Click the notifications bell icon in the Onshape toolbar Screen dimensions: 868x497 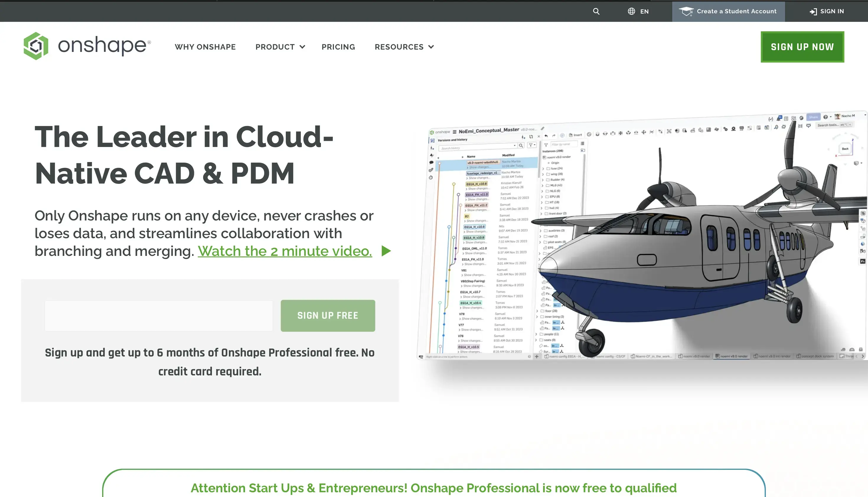779,118
